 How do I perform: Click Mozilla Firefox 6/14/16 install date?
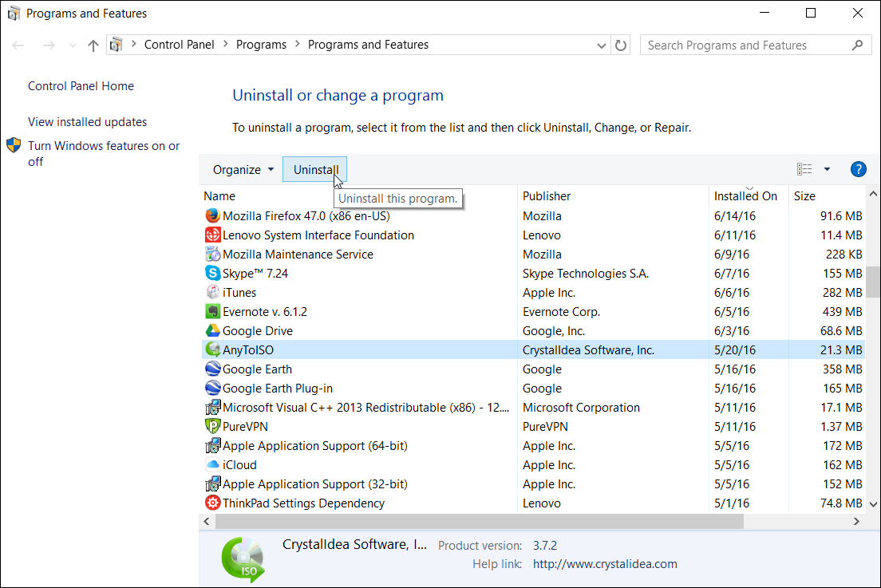735,216
